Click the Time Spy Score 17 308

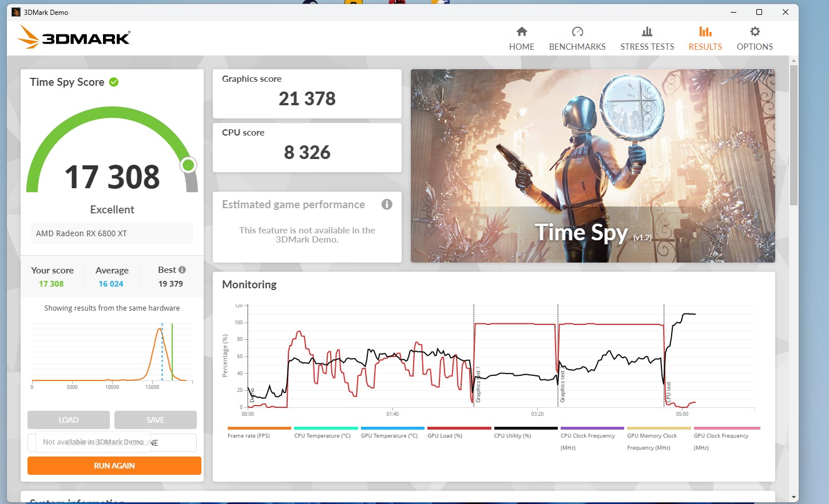coord(112,177)
